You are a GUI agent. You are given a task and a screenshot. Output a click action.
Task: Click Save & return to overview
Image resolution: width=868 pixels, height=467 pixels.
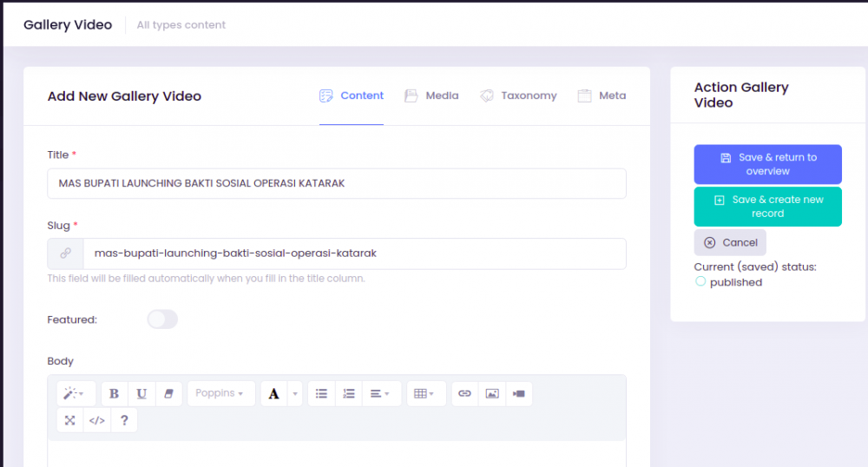pyautogui.click(x=767, y=164)
